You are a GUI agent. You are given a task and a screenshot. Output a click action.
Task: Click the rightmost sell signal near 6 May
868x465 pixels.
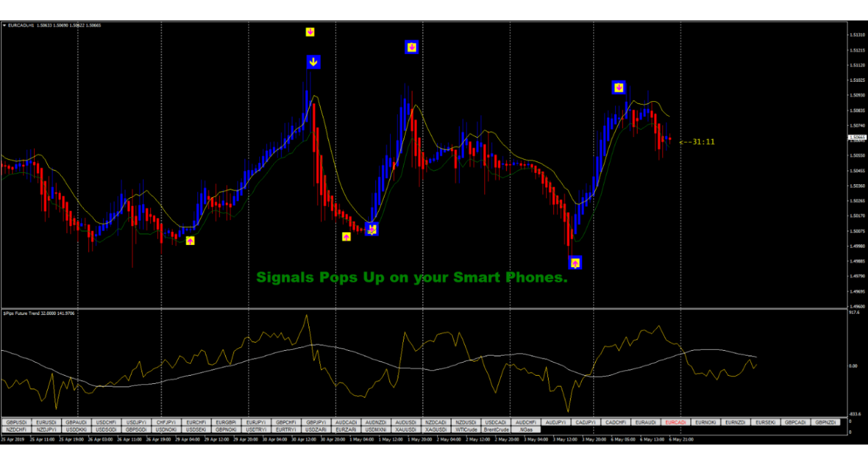point(618,87)
